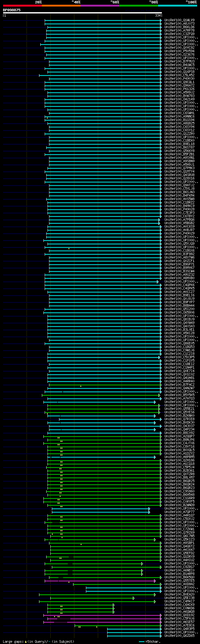
Task: Click hit label UniRef100_A2QQP7
Action: coord(179,436)
